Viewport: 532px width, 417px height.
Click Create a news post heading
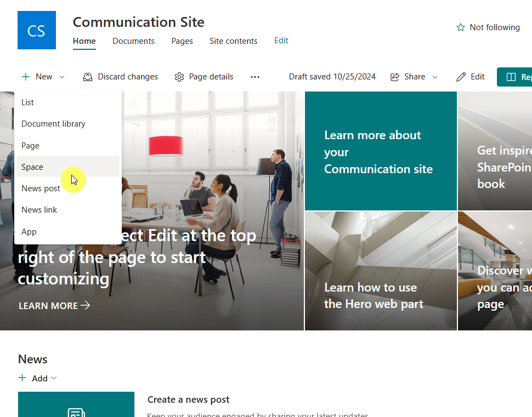tap(188, 399)
